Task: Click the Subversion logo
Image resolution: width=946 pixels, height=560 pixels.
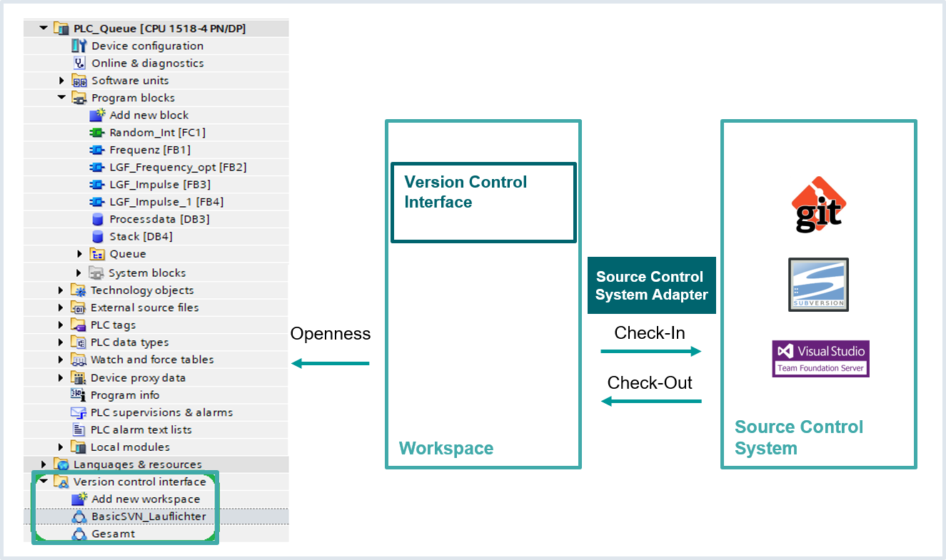Action: click(x=818, y=285)
